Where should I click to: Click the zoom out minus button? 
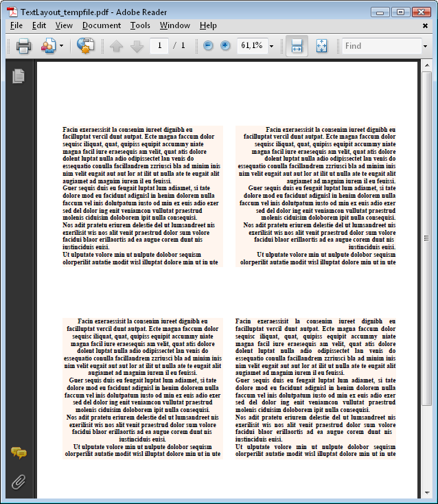pos(209,46)
